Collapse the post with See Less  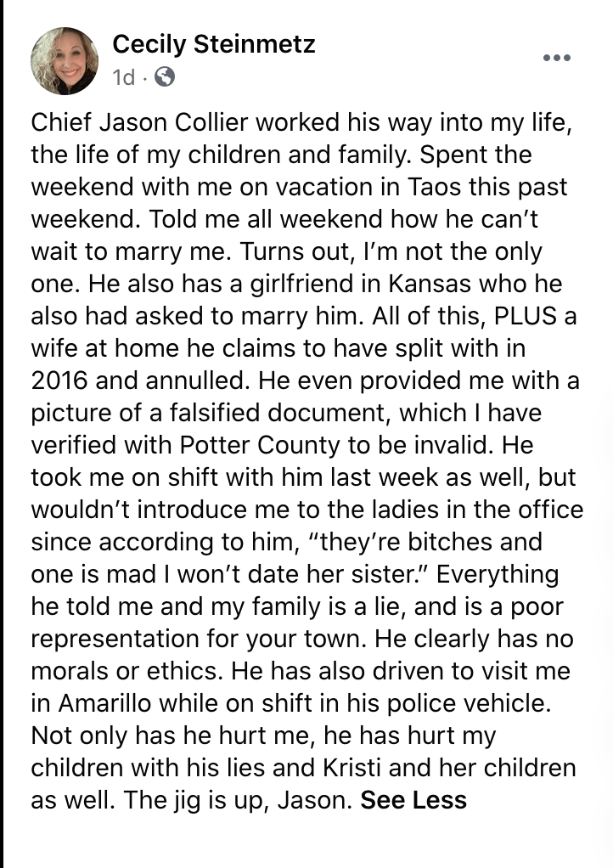[x=413, y=800]
